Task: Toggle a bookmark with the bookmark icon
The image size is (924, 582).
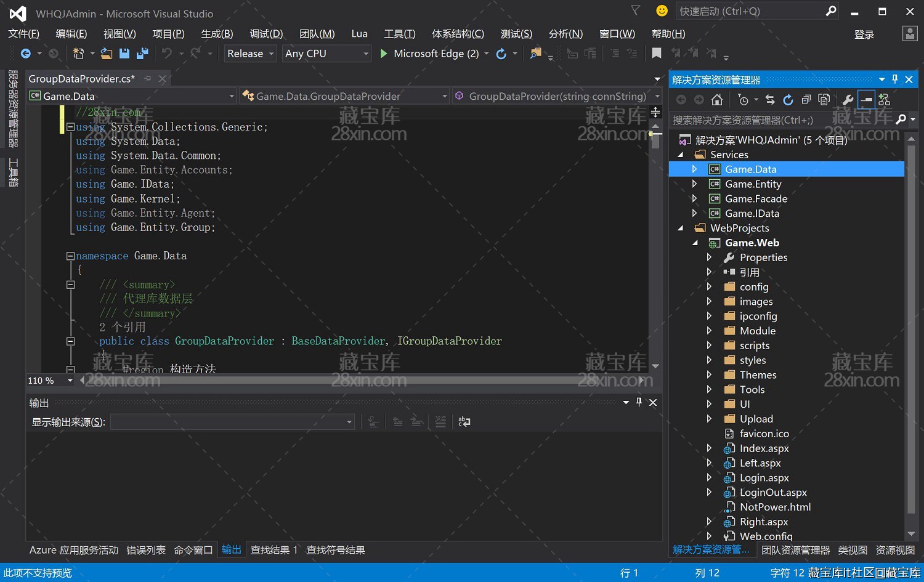Action: [657, 54]
